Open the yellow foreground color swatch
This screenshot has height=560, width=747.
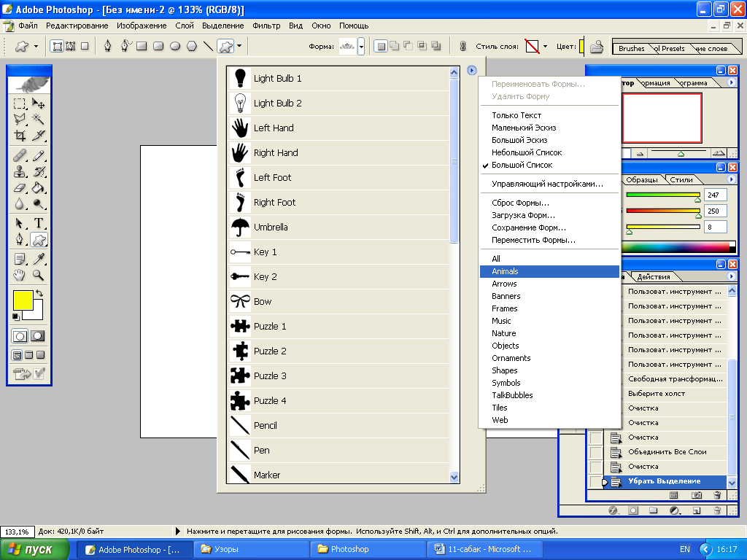(23, 300)
